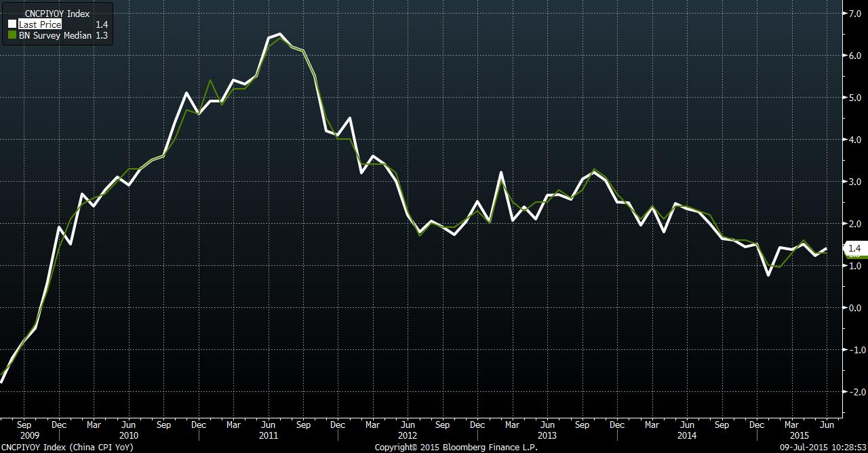
Task: Select the BN Survey Median legend label
Action: 54,35
